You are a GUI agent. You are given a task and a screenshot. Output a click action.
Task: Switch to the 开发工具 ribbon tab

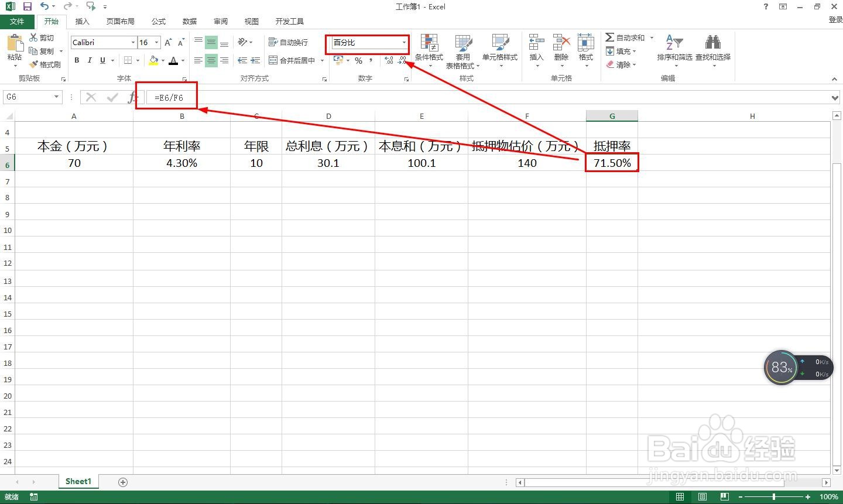tap(290, 21)
